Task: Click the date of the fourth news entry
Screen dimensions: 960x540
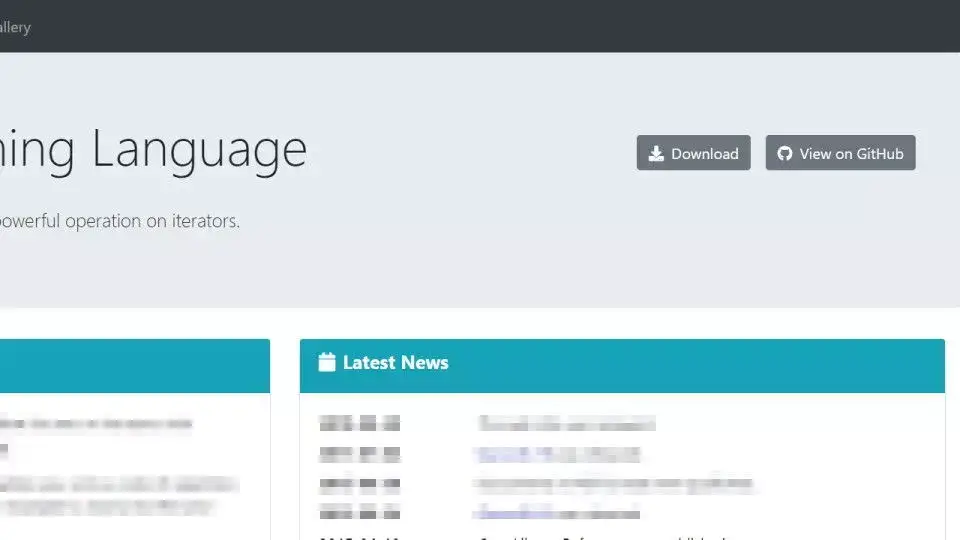Action: (359, 513)
